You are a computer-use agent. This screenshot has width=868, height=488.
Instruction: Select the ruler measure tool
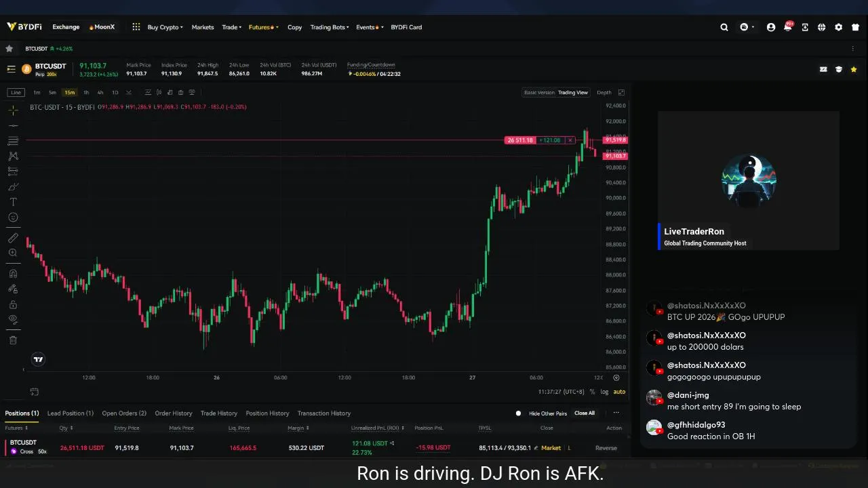(13, 238)
